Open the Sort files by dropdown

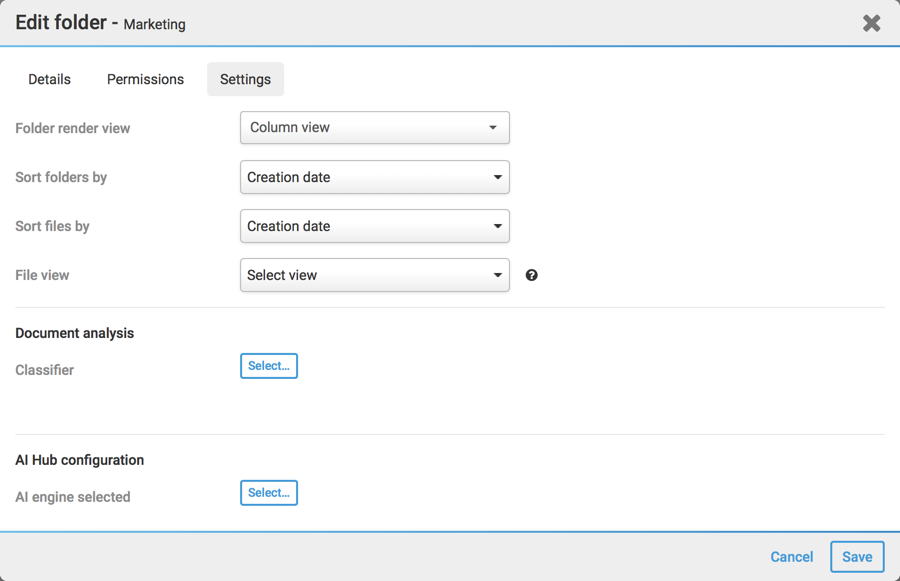coord(374,226)
